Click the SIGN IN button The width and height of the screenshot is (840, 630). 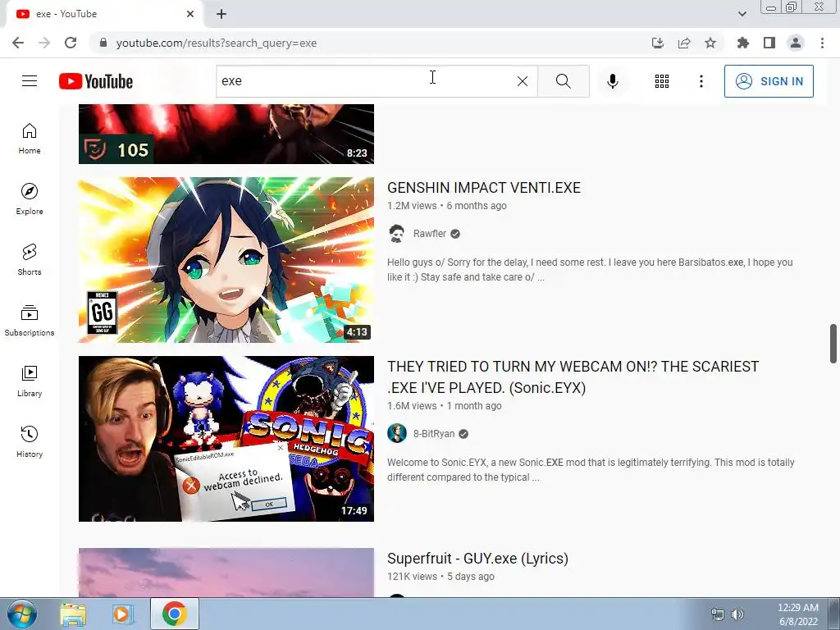tap(769, 81)
